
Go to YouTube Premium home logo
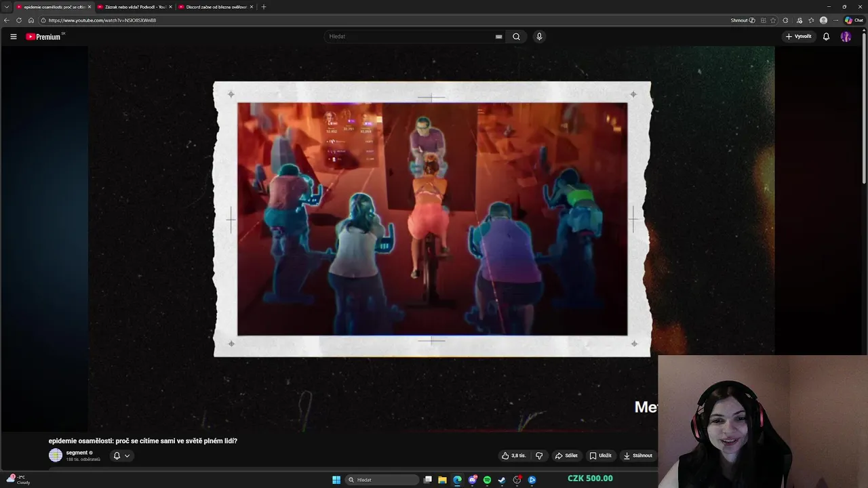click(44, 37)
